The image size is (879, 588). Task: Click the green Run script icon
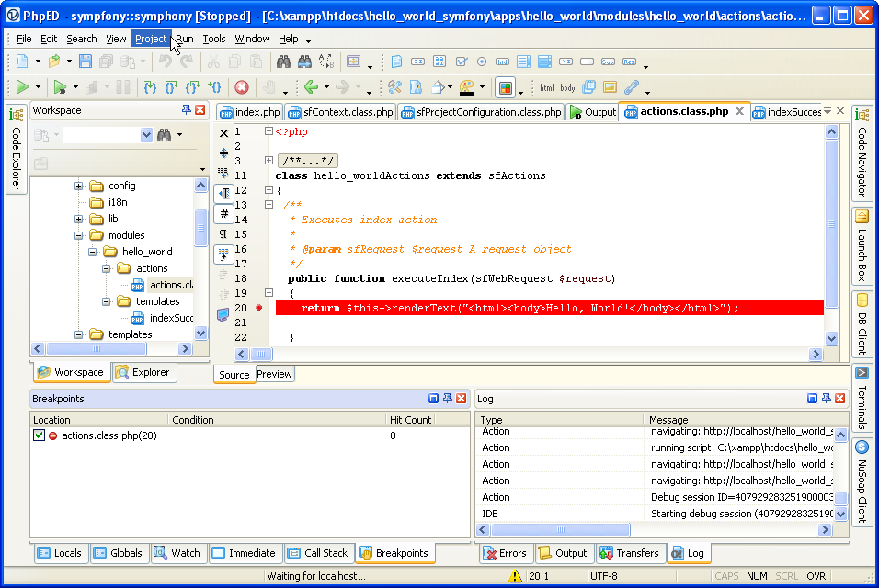(21, 87)
